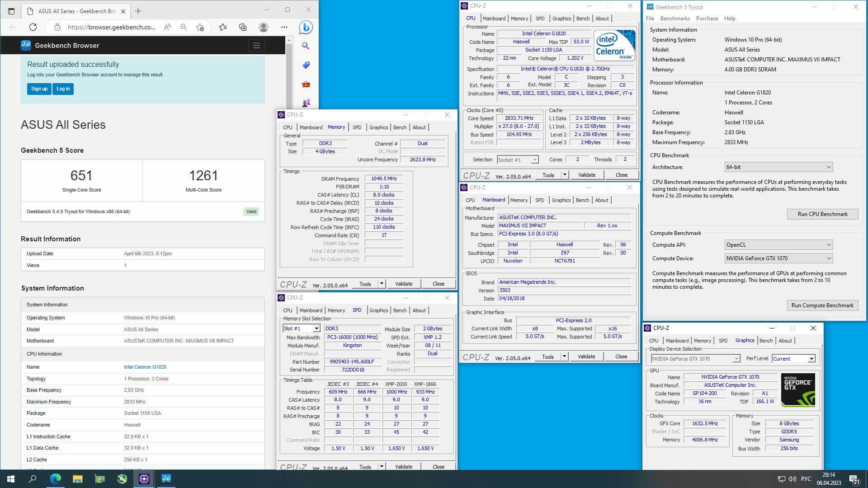Open Geekbench Help menu

pos(730,19)
